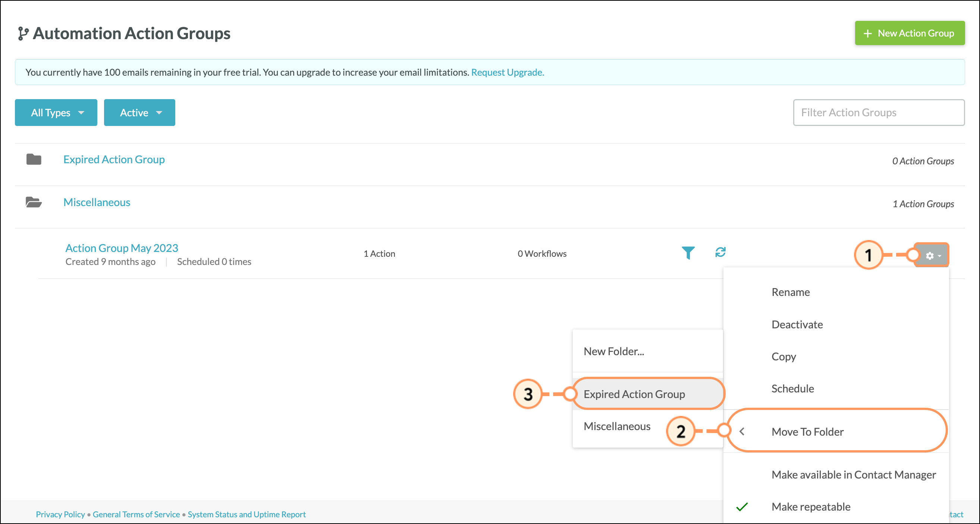Choose Schedule in the gear menu

tap(836, 389)
